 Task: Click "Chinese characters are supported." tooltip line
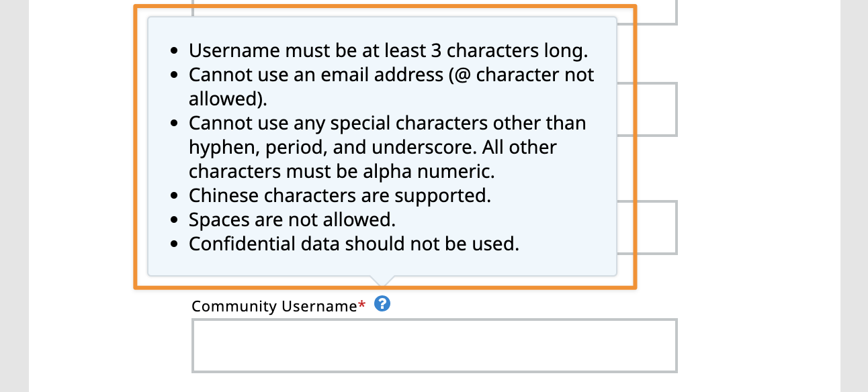(340, 195)
